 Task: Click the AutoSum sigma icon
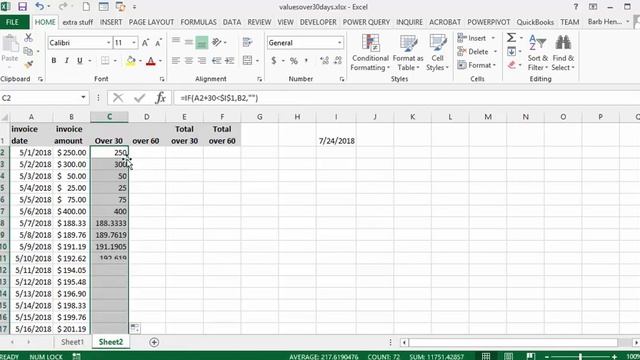tap(511, 38)
